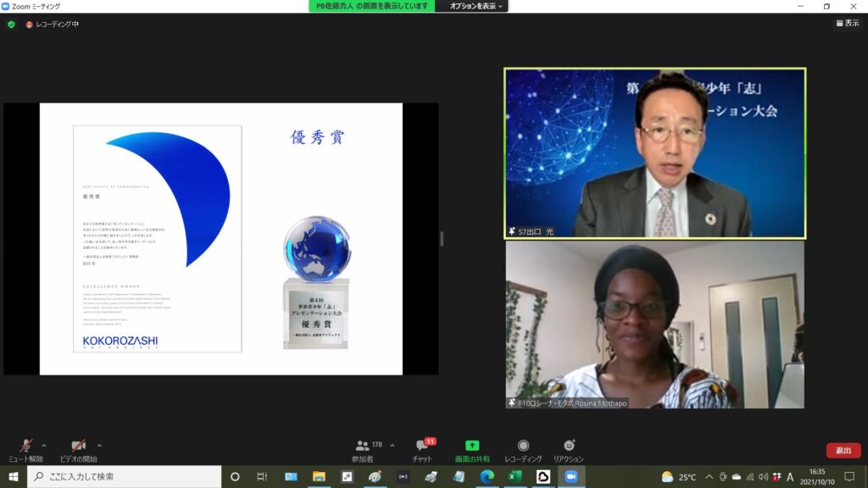
Task: Open the clock showing 16:35 2021/10/10
Action: [x=817, y=476]
